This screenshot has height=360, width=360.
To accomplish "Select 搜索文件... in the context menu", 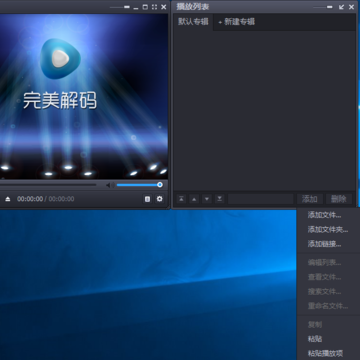I will (328, 292).
